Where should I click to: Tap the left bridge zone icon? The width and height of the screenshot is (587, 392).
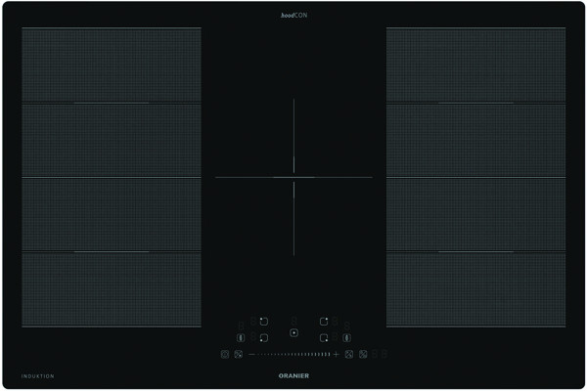(241, 337)
